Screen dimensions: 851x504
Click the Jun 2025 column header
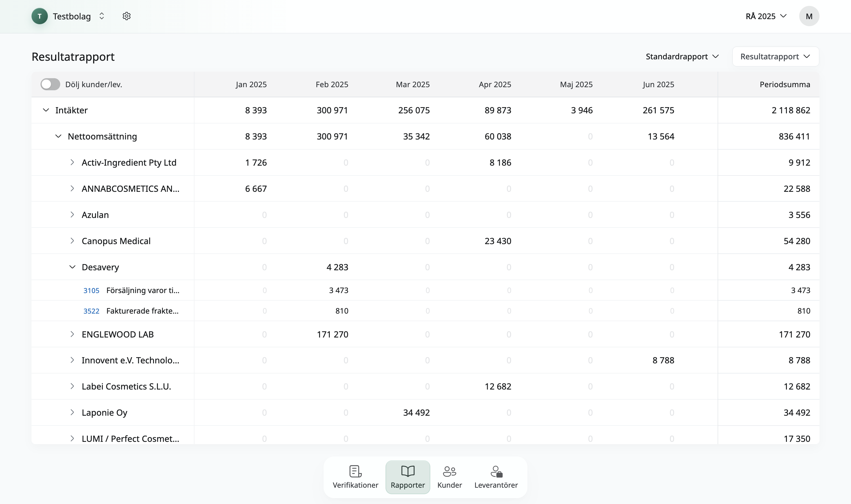[x=659, y=84]
